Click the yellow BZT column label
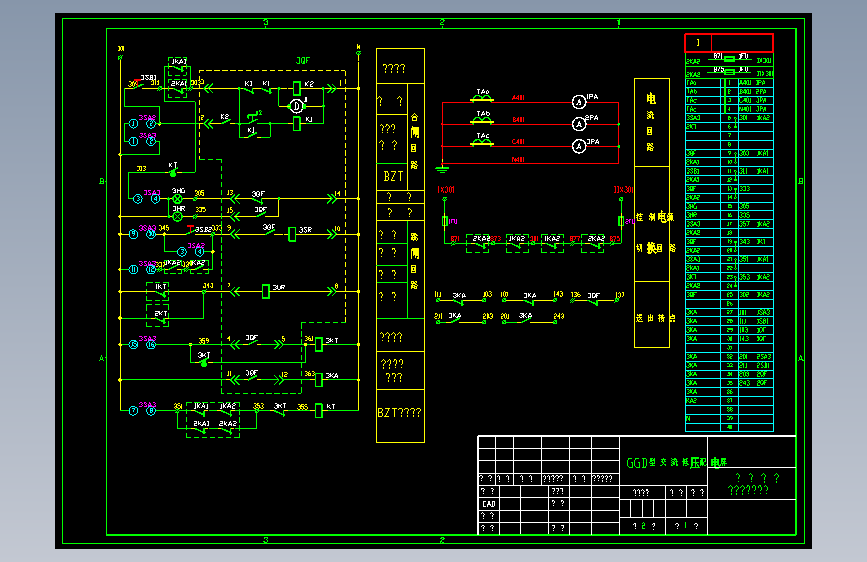The height and width of the screenshot is (562, 867). coord(393,176)
